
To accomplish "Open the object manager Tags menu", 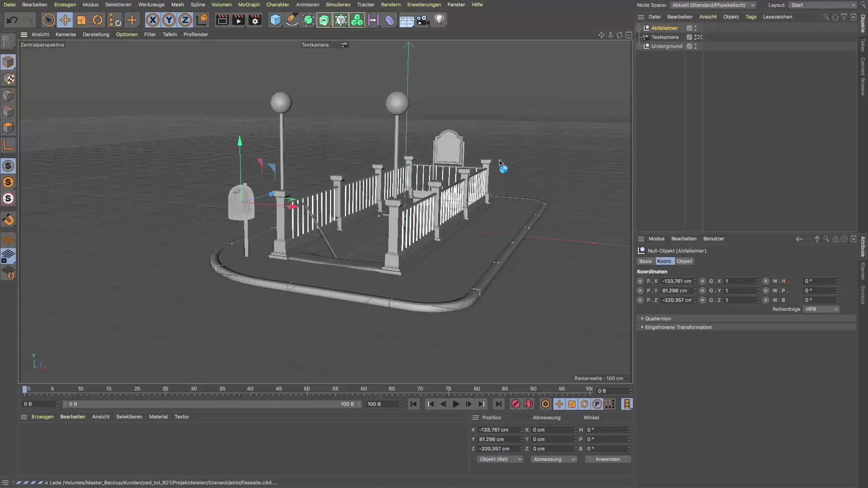I will click(750, 17).
